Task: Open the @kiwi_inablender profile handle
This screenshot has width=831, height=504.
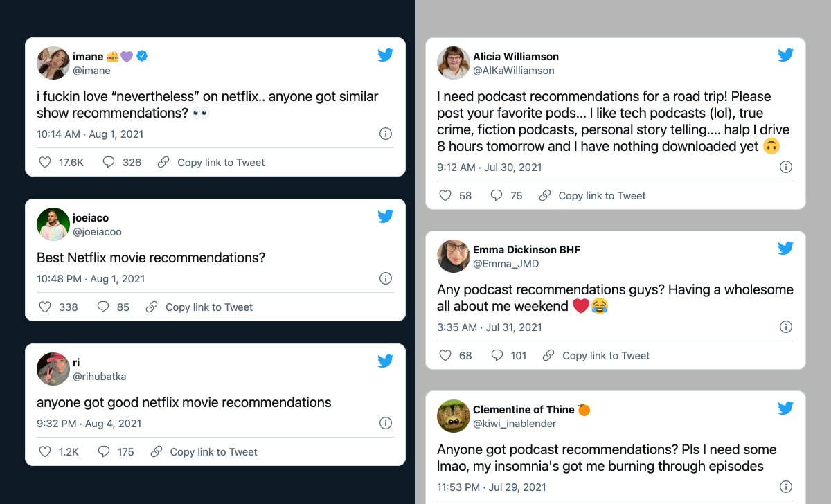Action: 515,424
